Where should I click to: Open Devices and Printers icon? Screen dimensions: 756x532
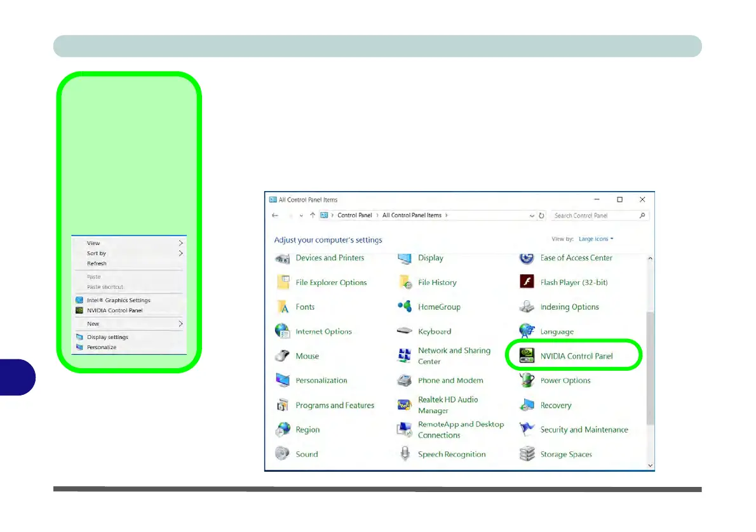tap(282, 258)
